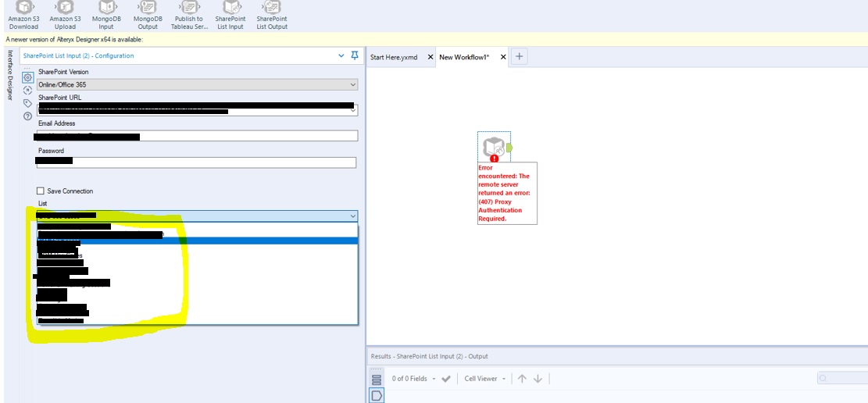Select the highlighted item in List dropdown

tap(198, 241)
